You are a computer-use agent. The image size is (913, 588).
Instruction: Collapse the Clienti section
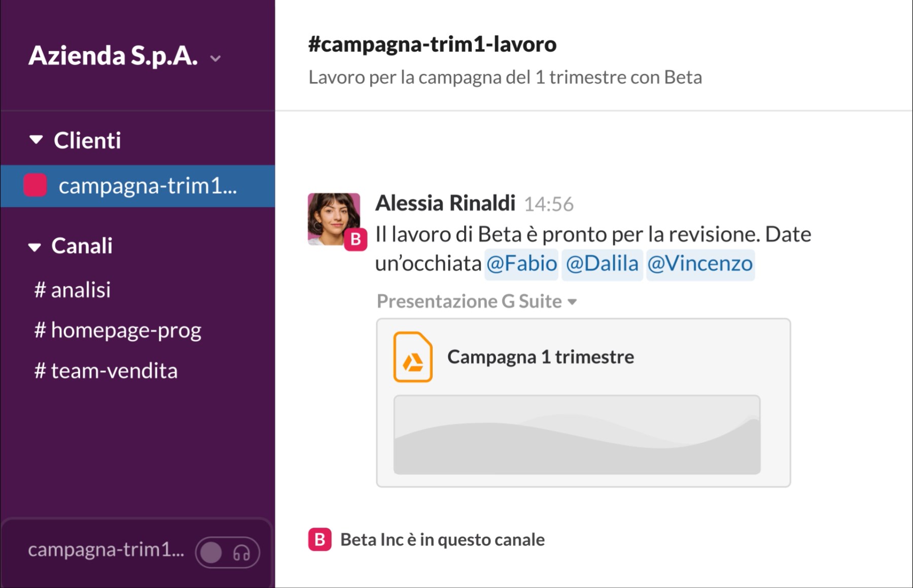coord(36,140)
